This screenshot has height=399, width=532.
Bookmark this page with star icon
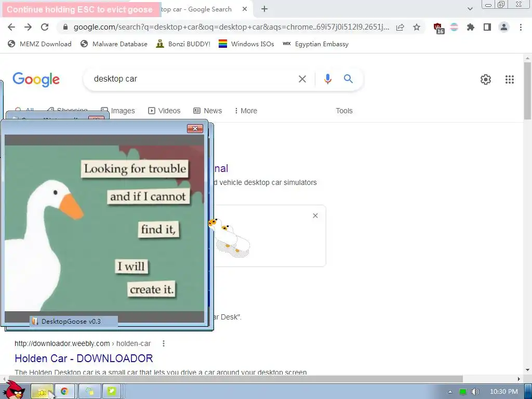coord(417,27)
